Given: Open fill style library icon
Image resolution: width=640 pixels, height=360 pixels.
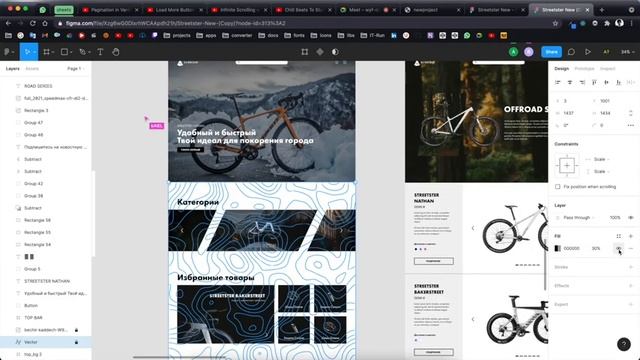Looking at the screenshot, I should 618,236.
